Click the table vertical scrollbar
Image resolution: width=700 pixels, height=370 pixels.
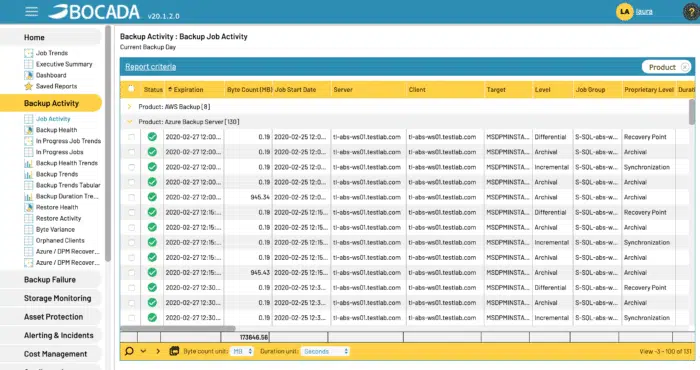692,112
